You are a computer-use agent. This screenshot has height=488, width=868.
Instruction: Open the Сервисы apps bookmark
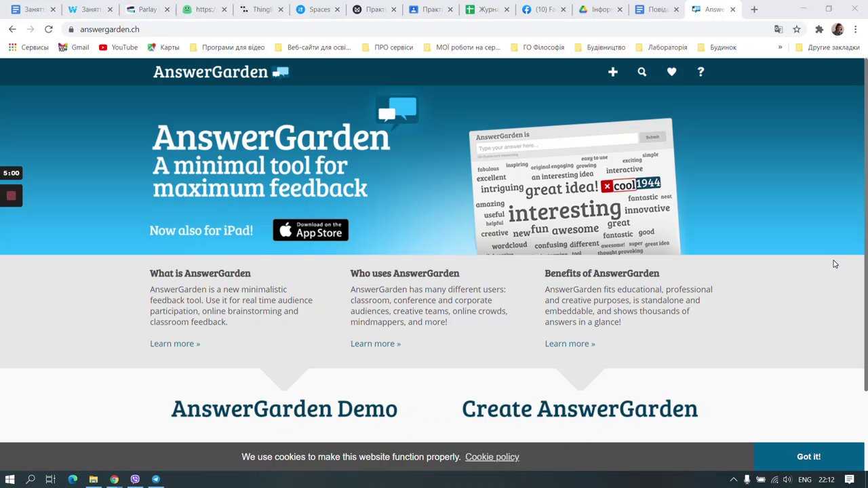click(x=28, y=47)
